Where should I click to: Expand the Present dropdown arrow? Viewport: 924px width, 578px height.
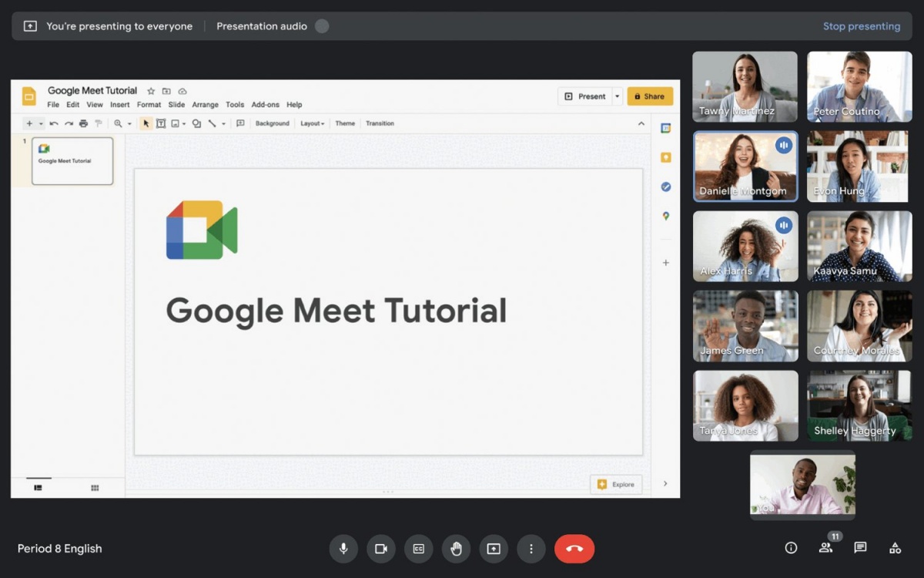coord(618,96)
